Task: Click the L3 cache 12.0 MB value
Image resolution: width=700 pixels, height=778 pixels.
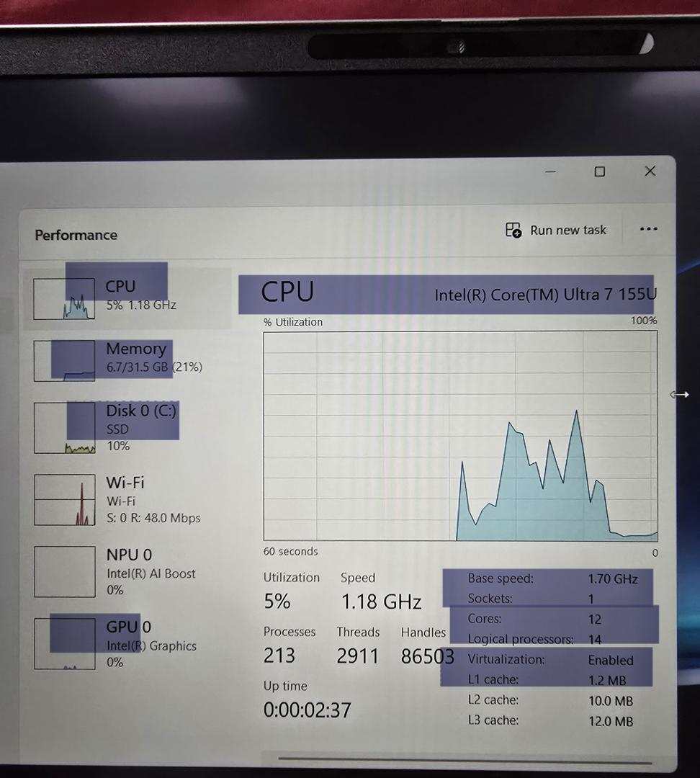Action: tap(611, 721)
